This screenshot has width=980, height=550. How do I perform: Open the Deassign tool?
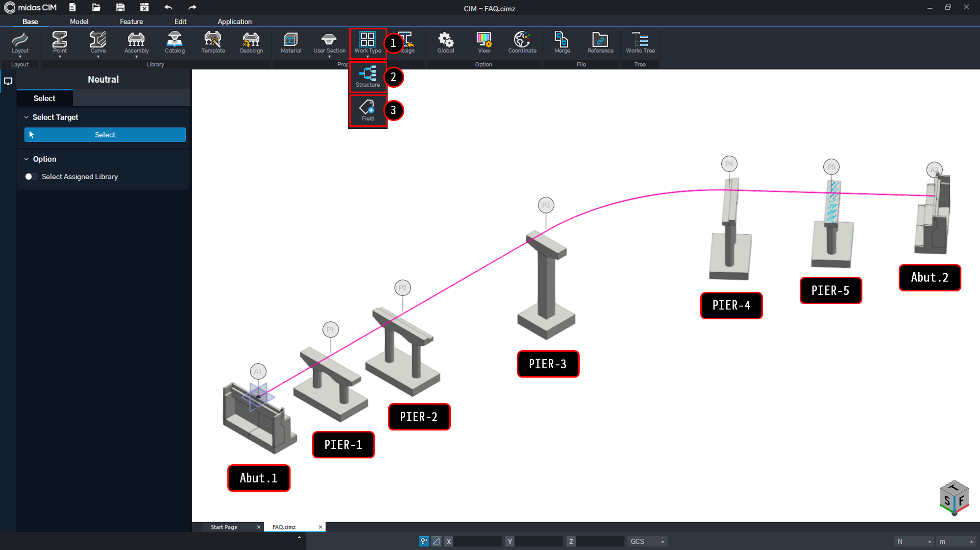(x=251, y=43)
